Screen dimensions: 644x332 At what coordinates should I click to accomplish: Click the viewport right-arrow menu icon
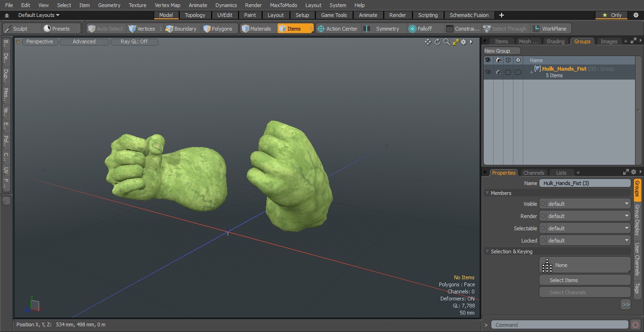pyautogui.click(x=471, y=42)
